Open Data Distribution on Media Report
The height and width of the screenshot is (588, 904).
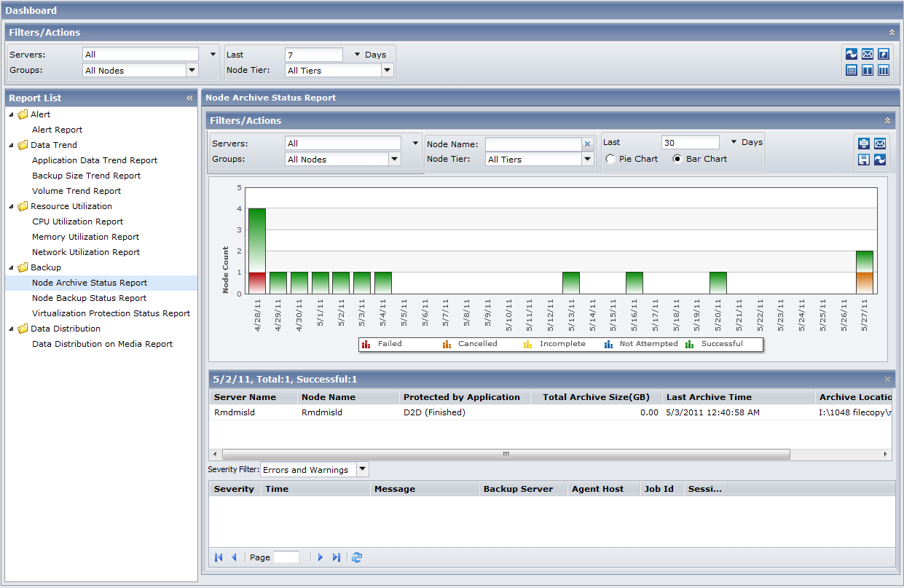click(103, 344)
